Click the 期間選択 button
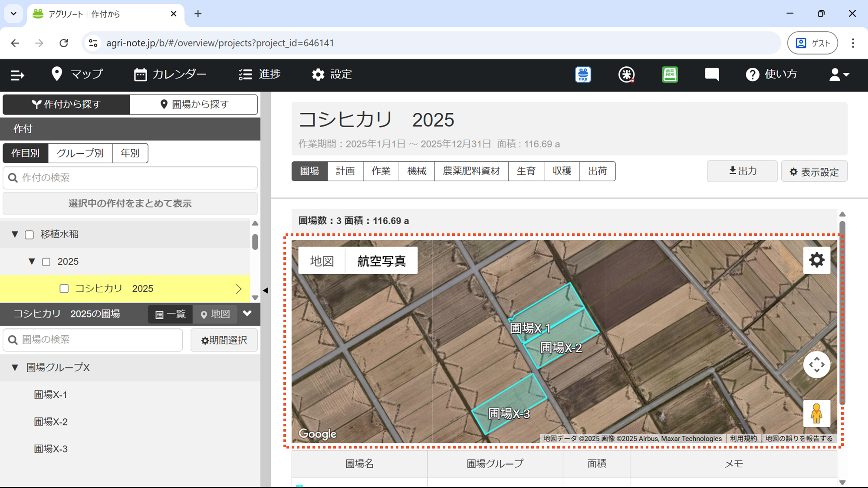Screen dimensions: 868x488 pos(224,340)
